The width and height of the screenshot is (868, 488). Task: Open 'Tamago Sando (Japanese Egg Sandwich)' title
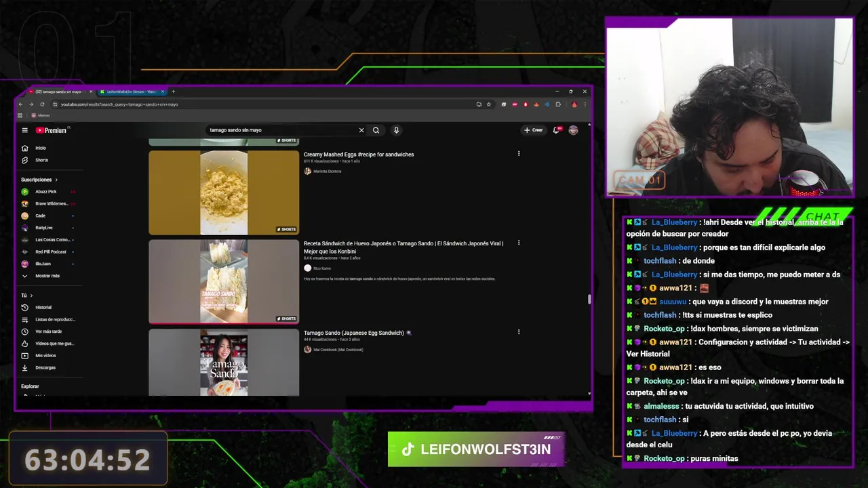pos(357,333)
